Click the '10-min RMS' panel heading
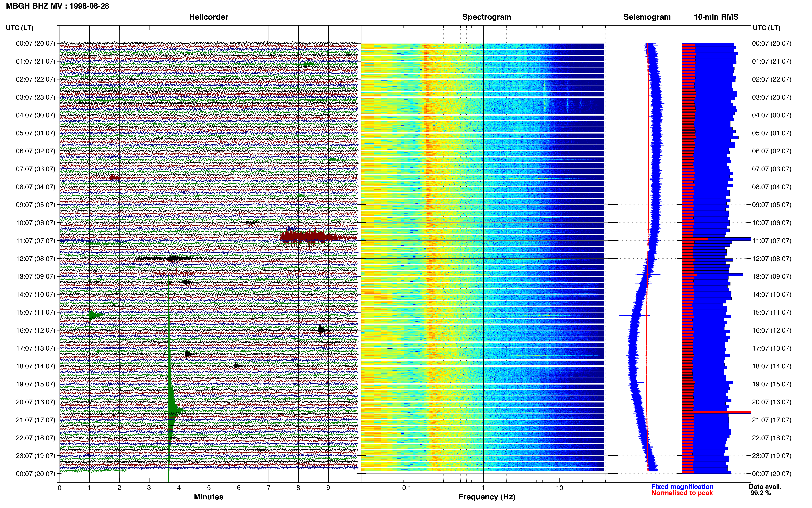812x508 pixels. (716, 17)
